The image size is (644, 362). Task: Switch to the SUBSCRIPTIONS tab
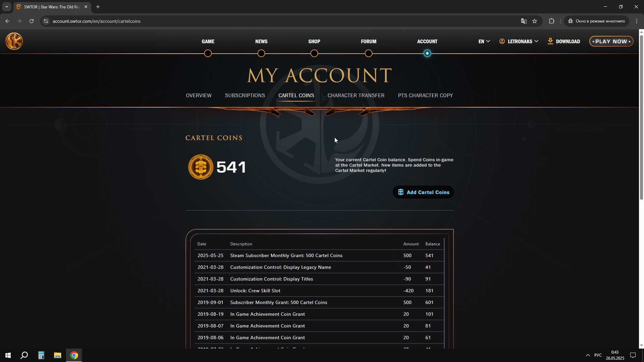click(x=245, y=96)
